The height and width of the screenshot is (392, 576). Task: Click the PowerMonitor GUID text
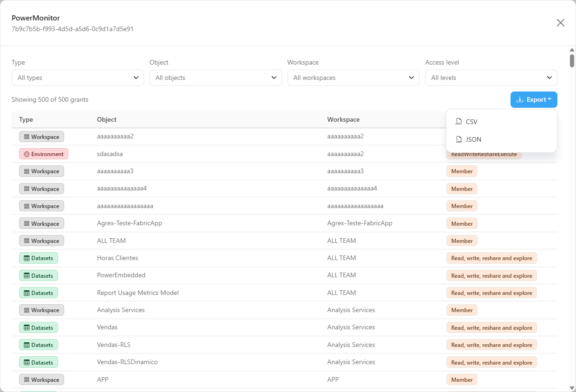click(x=72, y=29)
